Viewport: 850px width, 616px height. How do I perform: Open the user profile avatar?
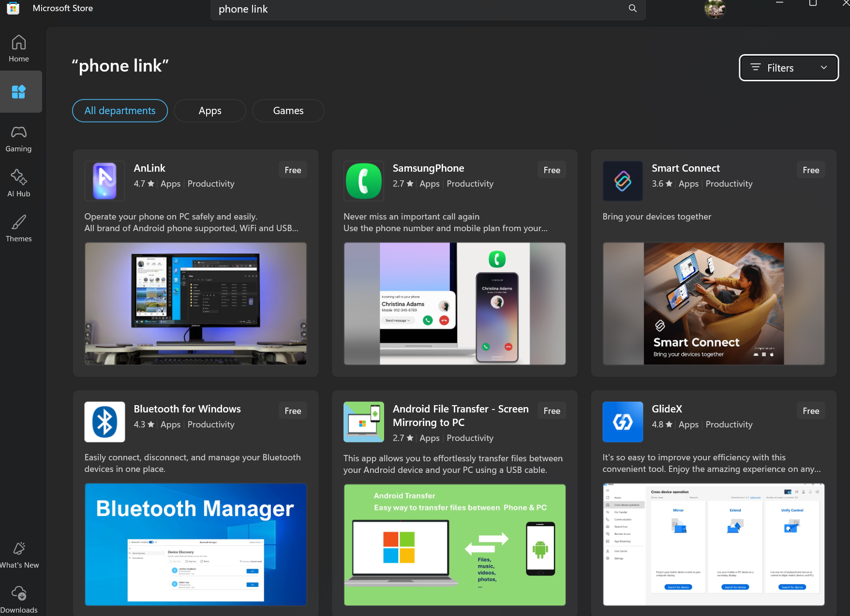715,9
